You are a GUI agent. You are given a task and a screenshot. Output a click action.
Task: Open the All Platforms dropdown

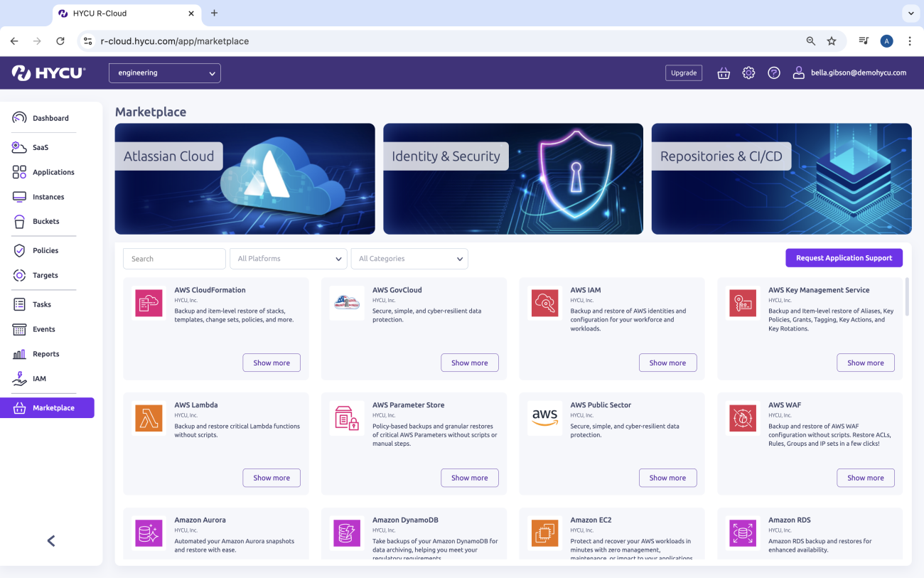tap(288, 259)
